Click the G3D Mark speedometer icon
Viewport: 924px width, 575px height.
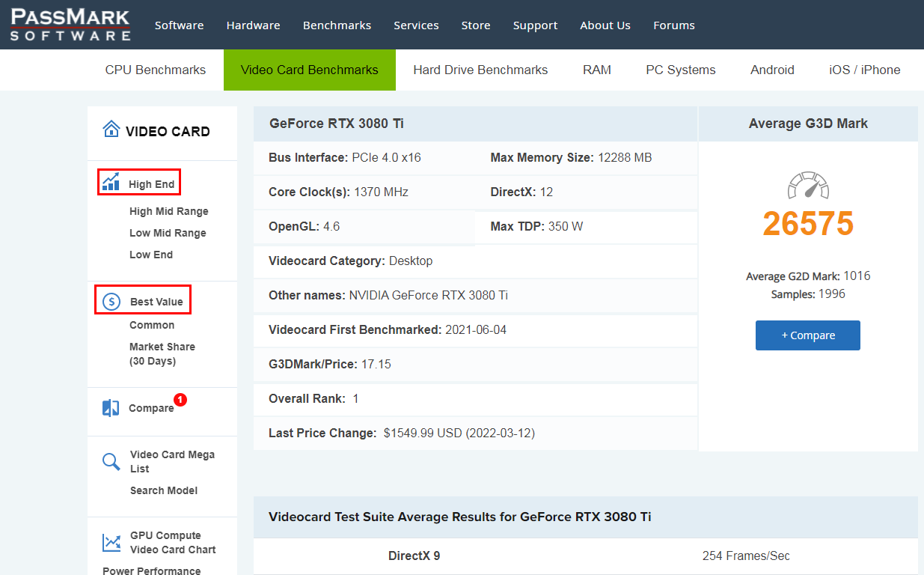808,185
